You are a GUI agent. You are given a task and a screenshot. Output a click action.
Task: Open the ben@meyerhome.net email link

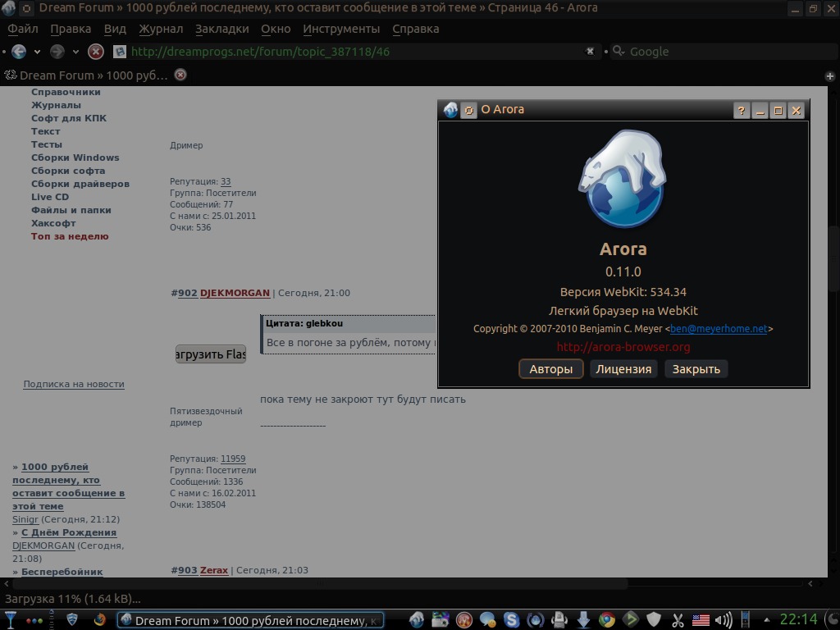[719, 329]
